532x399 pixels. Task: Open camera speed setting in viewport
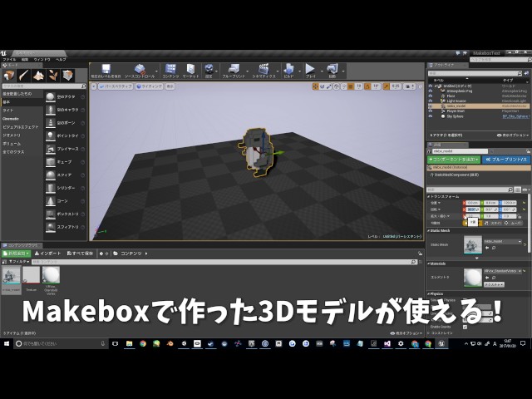pyautogui.click(x=410, y=86)
